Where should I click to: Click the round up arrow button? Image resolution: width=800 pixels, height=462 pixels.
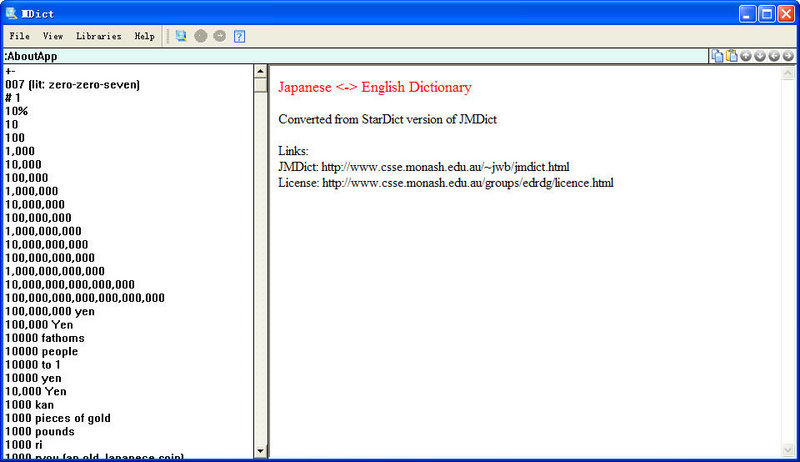coord(746,56)
